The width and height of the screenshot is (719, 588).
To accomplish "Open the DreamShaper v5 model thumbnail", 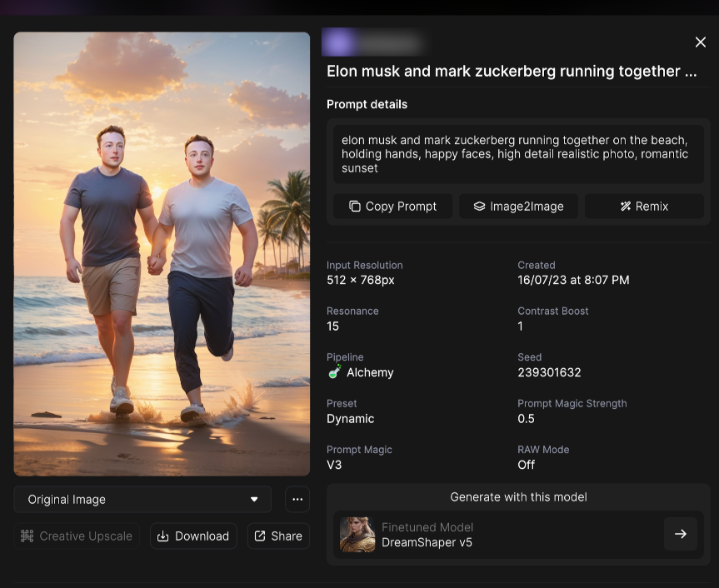I will pos(357,535).
